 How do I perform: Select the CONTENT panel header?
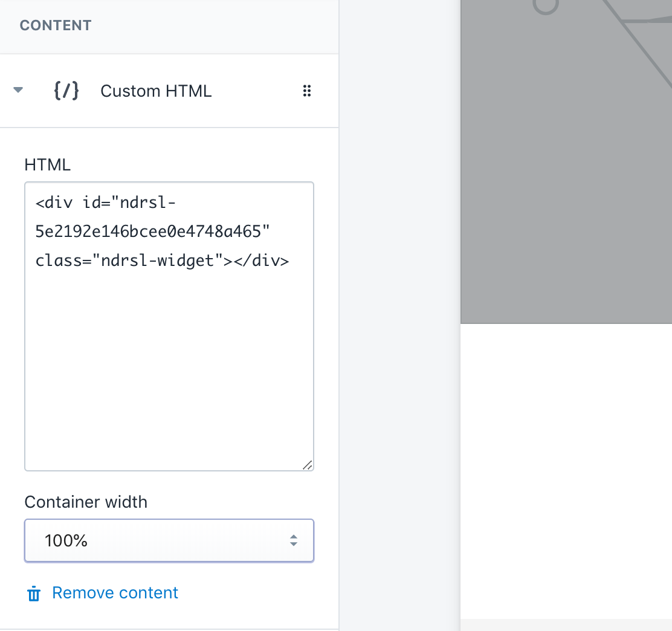point(56,25)
